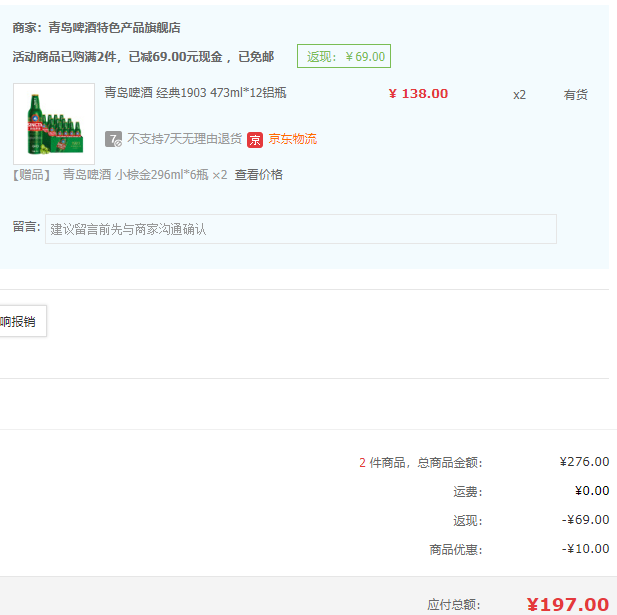Click 不支持7天无理由退货 text
The height and width of the screenshot is (615, 617).
click(184, 139)
